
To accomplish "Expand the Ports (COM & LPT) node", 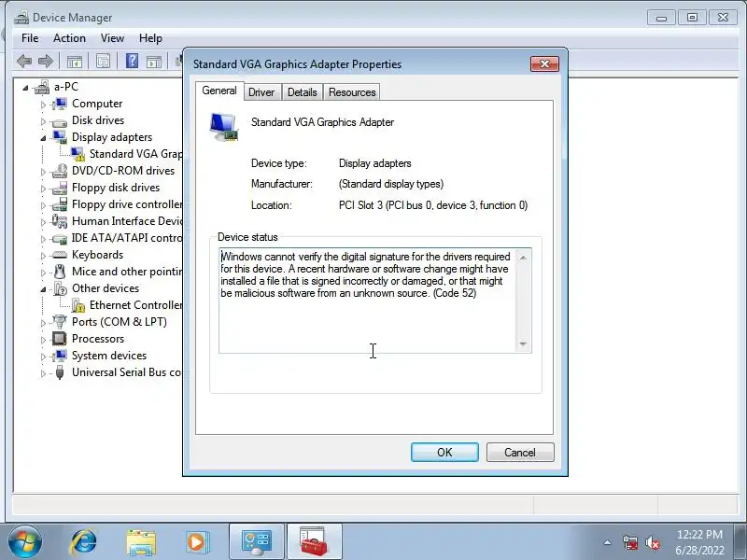I will [43, 323].
